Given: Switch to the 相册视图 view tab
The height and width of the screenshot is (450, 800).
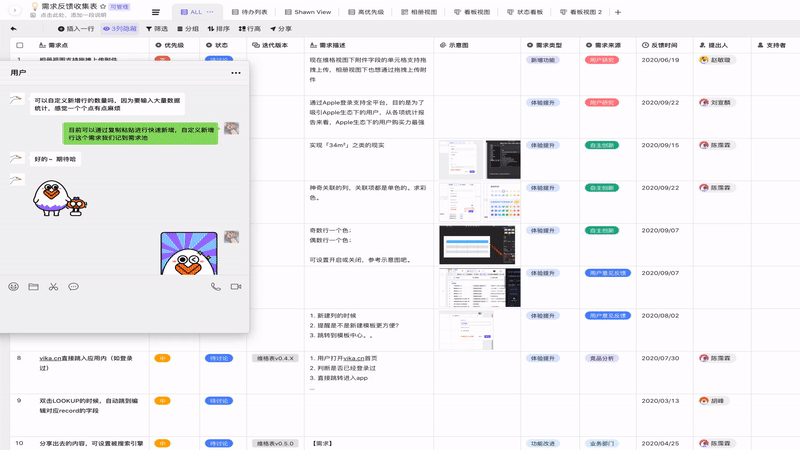Looking at the screenshot, I should (419, 12).
